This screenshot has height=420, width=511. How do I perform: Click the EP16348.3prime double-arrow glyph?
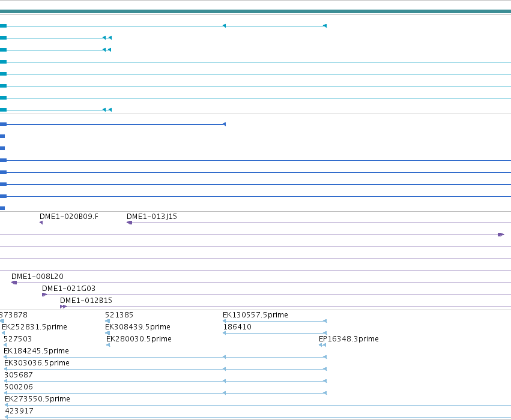pos(322,345)
